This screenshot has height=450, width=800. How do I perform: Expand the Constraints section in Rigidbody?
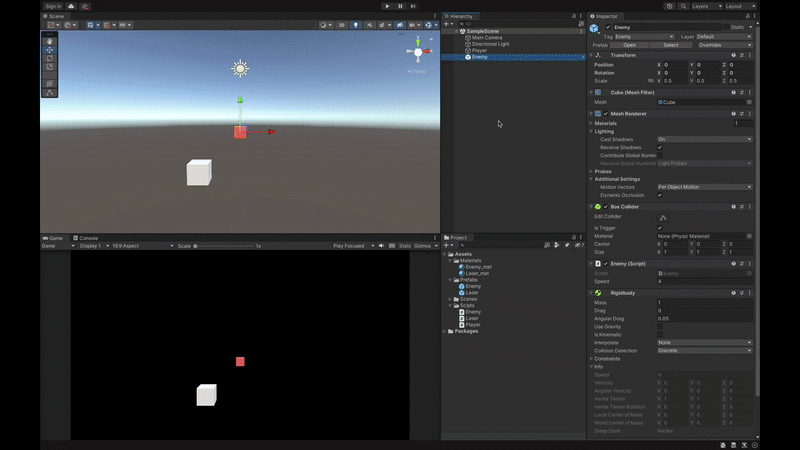[x=591, y=359]
